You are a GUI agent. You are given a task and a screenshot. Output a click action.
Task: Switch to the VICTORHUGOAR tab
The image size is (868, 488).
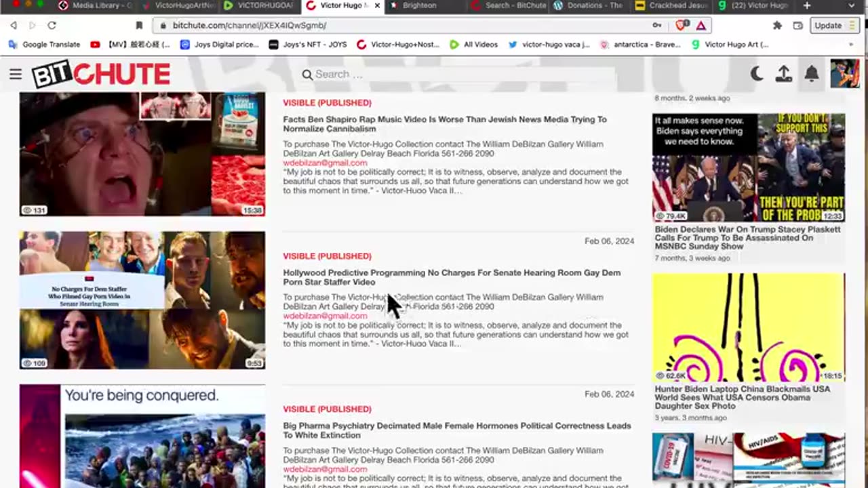[x=260, y=5]
